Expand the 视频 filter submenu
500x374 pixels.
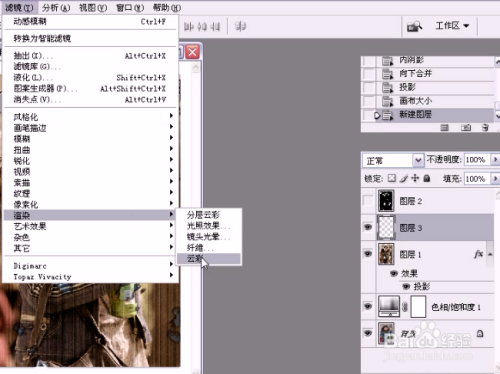[90, 172]
